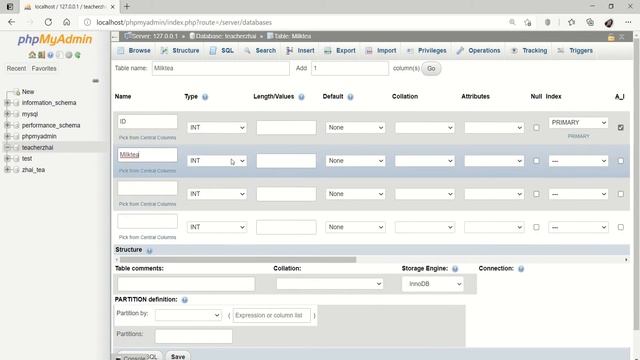Open the Insert tab
The image size is (640, 360).
coord(300,51)
